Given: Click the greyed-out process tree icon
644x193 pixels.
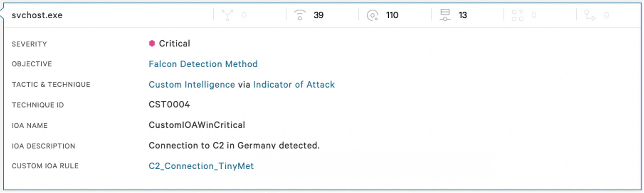Looking at the screenshot, I should click(227, 15).
